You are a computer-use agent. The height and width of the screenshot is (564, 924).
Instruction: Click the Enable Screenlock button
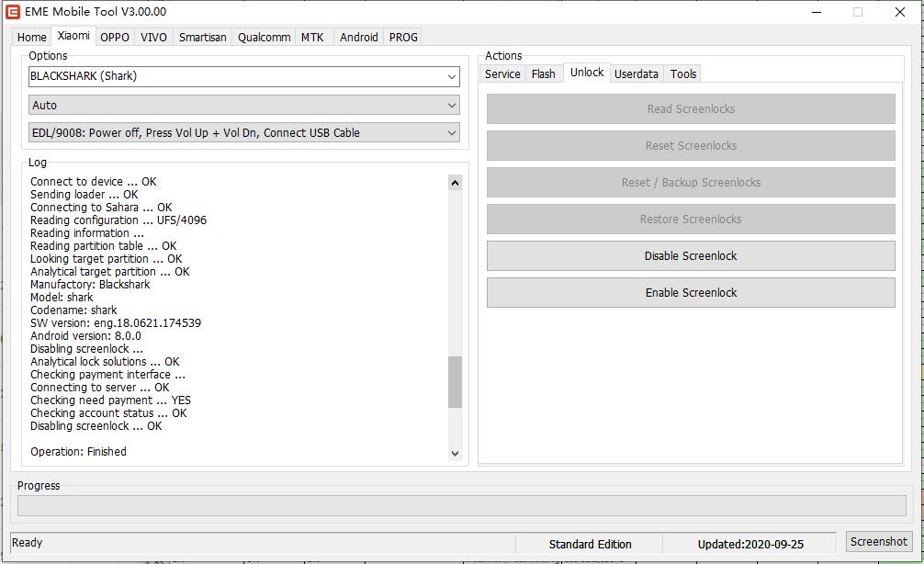[691, 293]
